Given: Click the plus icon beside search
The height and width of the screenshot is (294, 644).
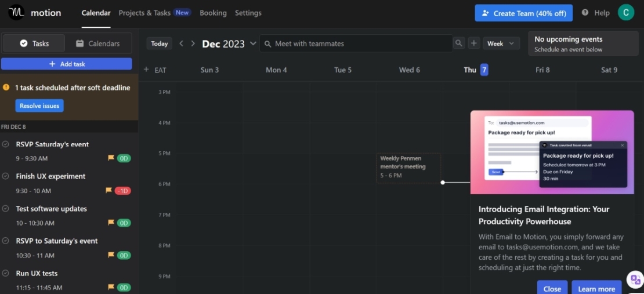Looking at the screenshot, I should point(474,43).
